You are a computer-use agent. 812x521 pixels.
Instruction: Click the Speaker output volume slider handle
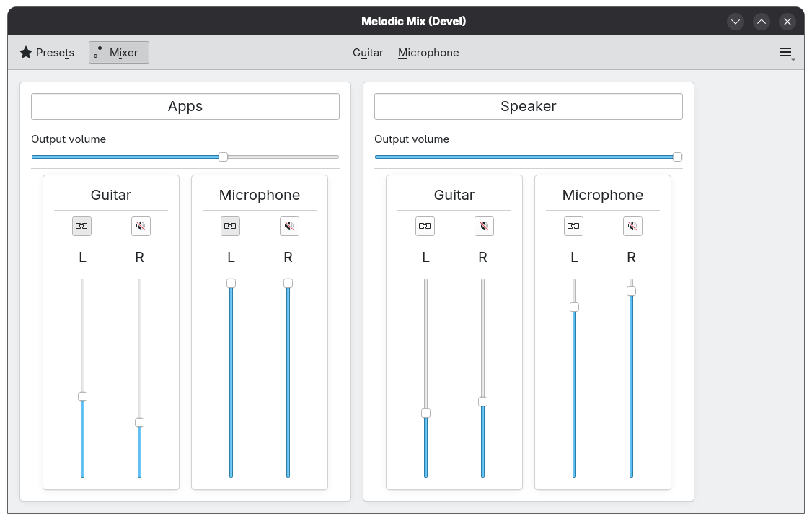point(677,157)
